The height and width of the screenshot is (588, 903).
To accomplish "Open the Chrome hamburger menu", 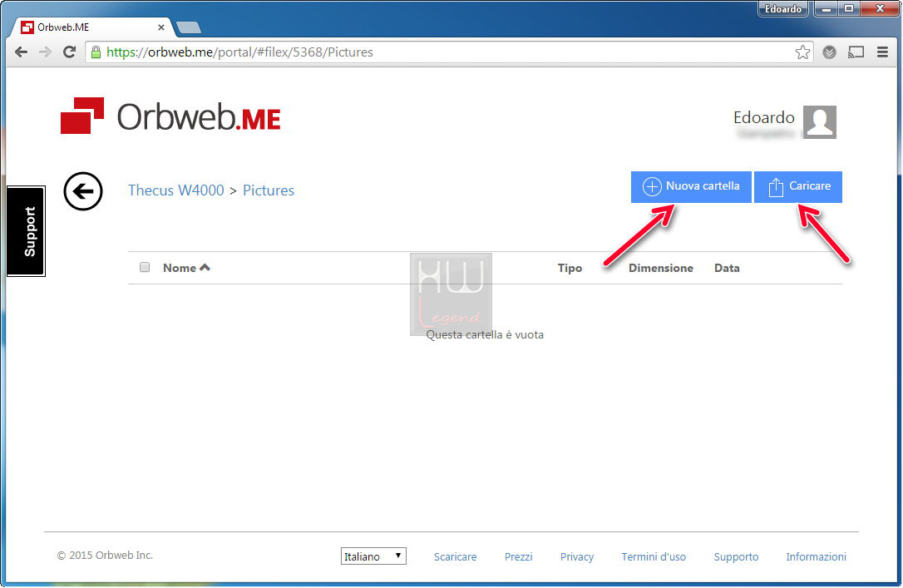I will 882,52.
